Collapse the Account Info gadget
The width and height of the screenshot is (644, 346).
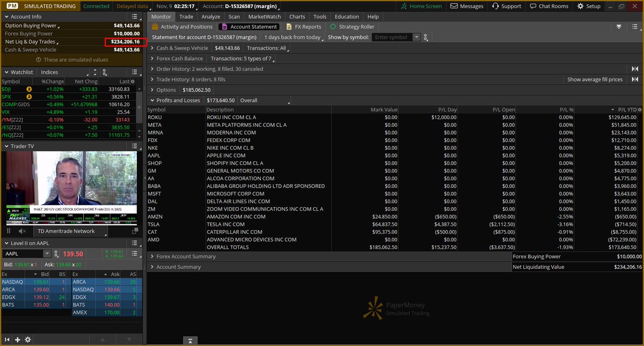pyautogui.click(x=6, y=17)
